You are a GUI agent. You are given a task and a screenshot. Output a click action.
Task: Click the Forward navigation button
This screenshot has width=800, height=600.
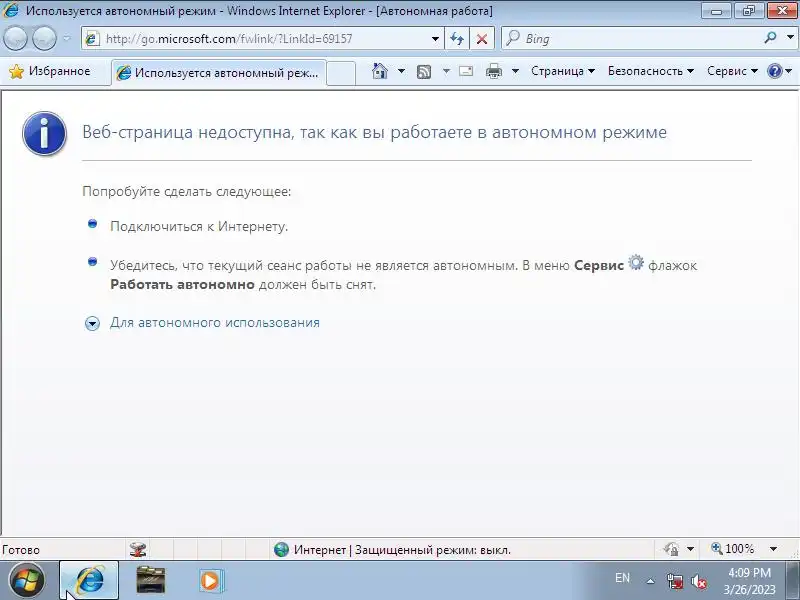click(44, 38)
